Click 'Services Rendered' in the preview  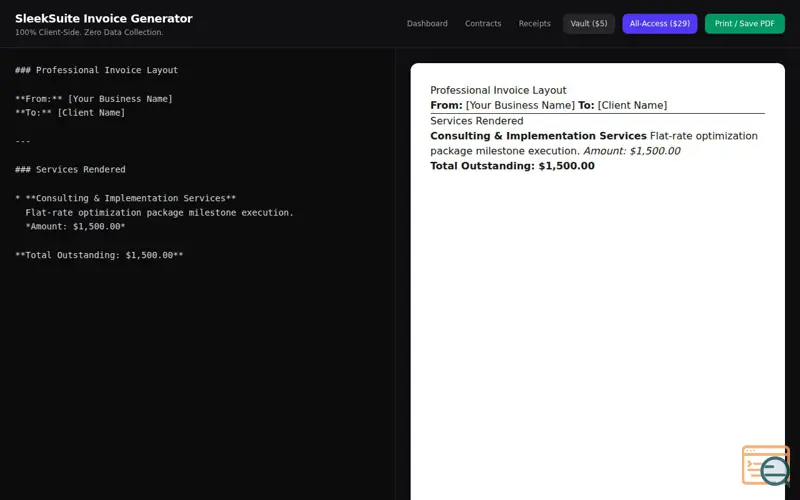pos(477,121)
